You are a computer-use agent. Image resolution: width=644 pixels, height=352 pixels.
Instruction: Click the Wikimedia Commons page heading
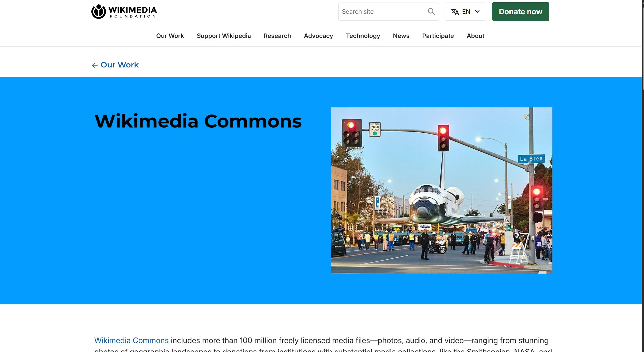198,121
